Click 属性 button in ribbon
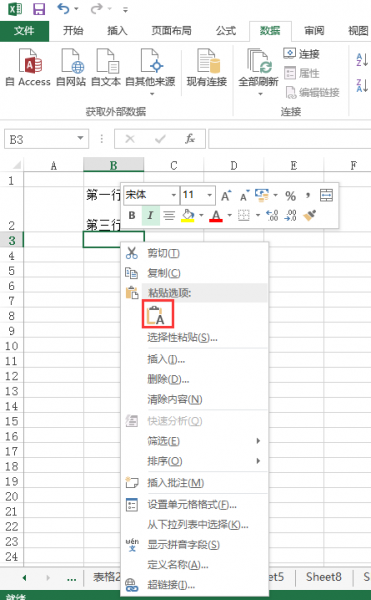Screen dimensions: 371x600 (x=301, y=73)
